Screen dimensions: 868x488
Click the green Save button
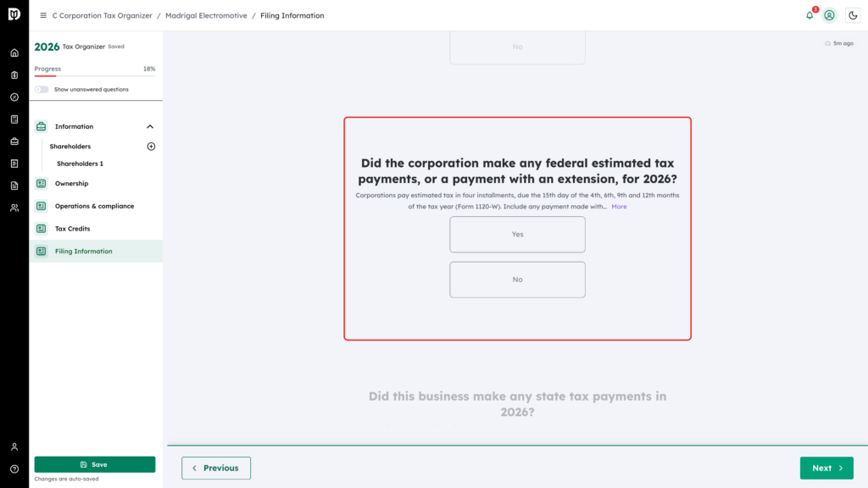point(95,465)
